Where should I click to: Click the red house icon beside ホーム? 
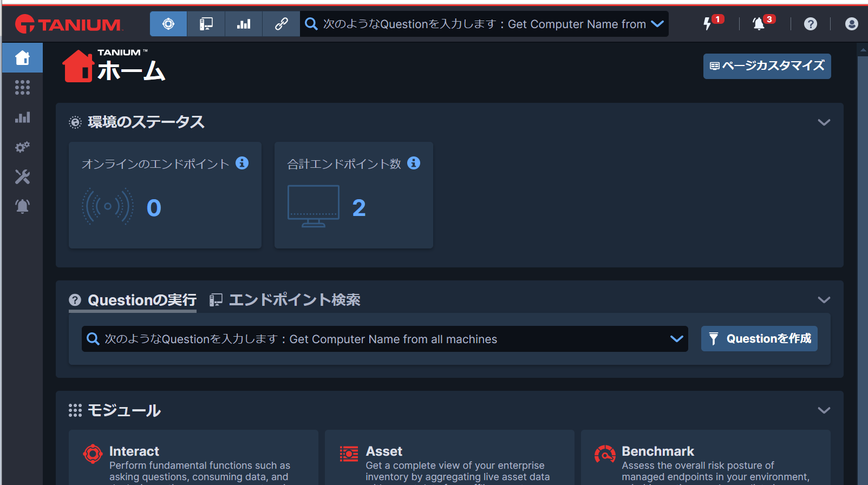[79, 66]
